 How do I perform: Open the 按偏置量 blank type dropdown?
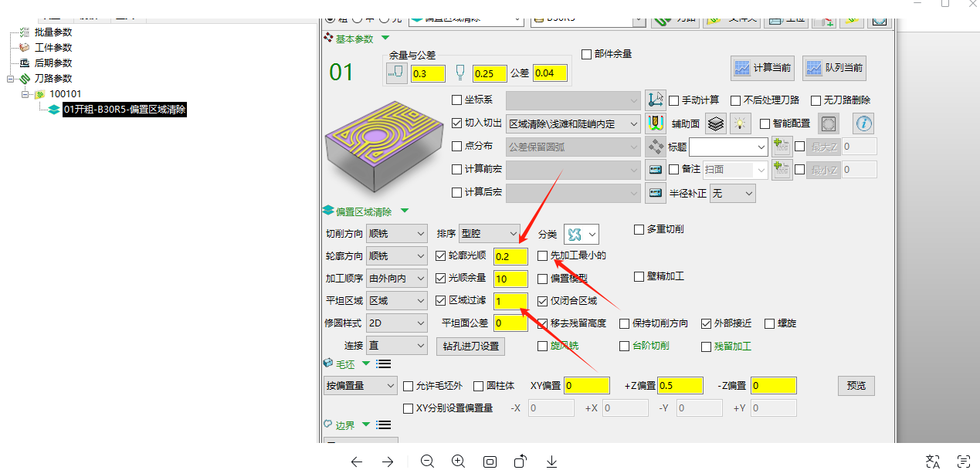click(x=360, y=385)
